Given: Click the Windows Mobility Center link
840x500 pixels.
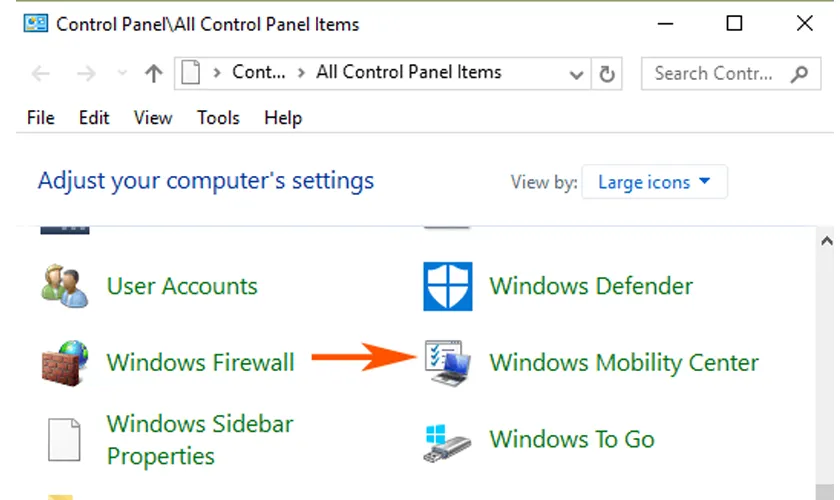Looking at the screenshot, I should 624,362.
